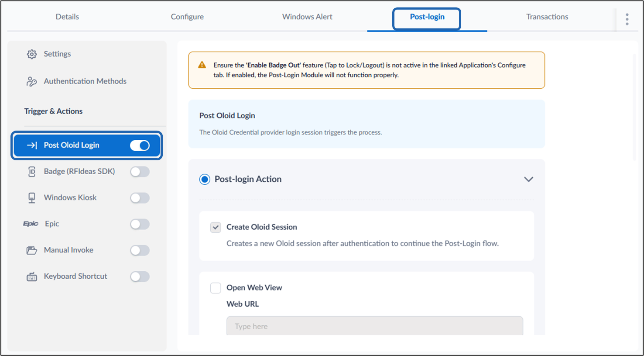This screenshot has width=644, height=356.
Task: Click the Settings gear icon
Action: 32,54
